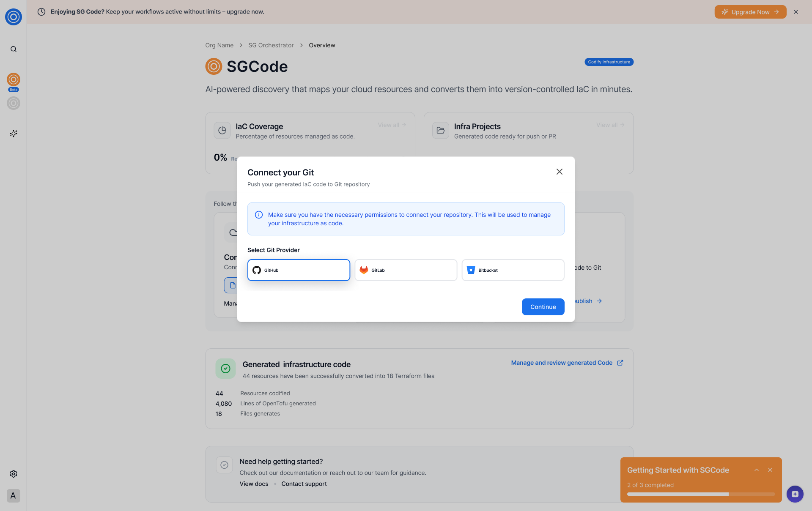Click the lower orchestrator circle icon in sidebar

13,103
